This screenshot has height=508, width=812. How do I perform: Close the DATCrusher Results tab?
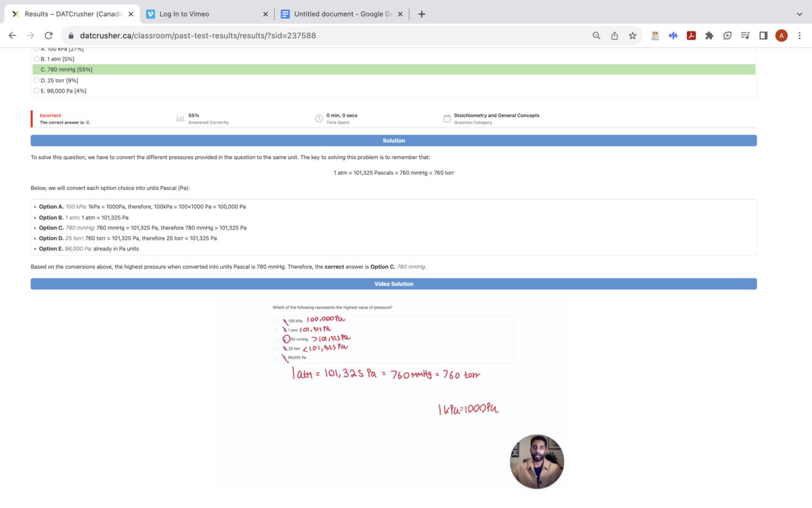pos(130,14)
